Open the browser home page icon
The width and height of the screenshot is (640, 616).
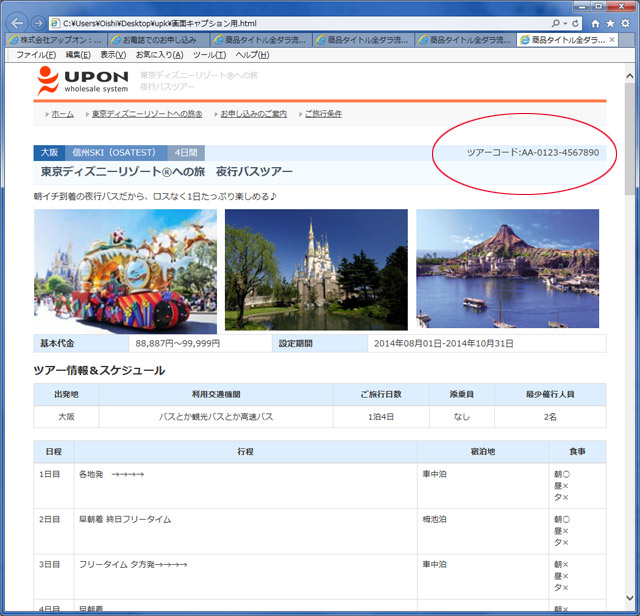(596, 24)
